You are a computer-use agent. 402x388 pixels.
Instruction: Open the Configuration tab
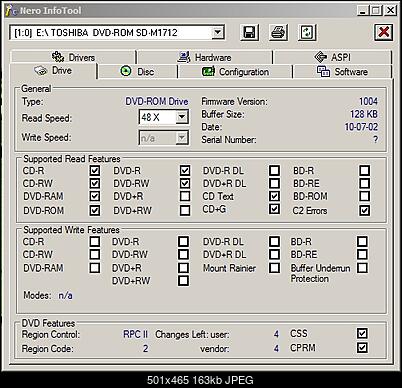pos(235,71)
